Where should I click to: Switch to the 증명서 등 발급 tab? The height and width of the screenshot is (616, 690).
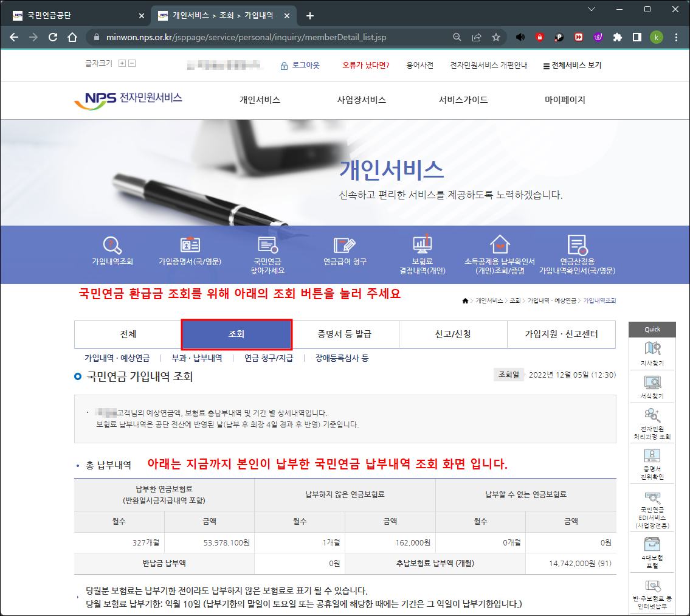point(345,334)
